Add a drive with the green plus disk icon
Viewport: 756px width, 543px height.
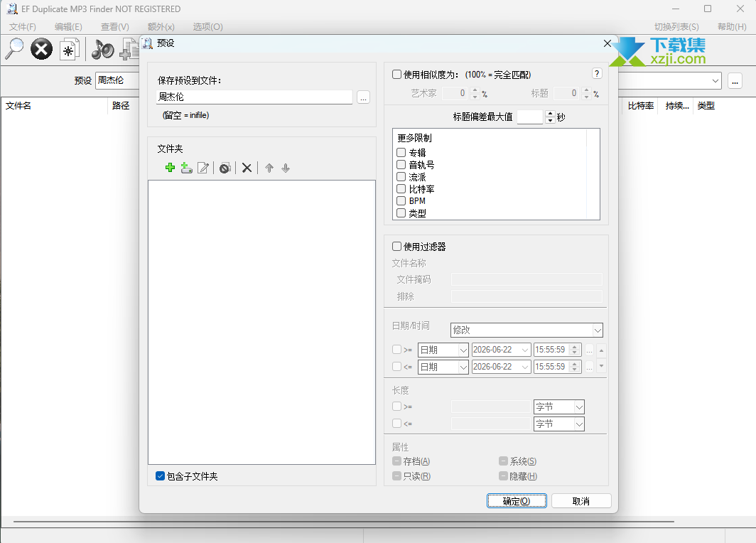(x=187, y=168)
